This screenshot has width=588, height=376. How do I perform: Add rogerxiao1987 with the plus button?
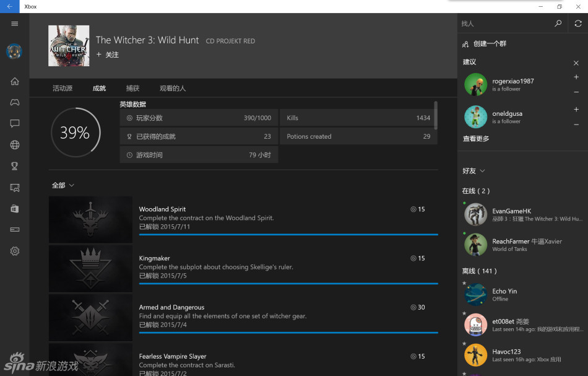(576, 77)
